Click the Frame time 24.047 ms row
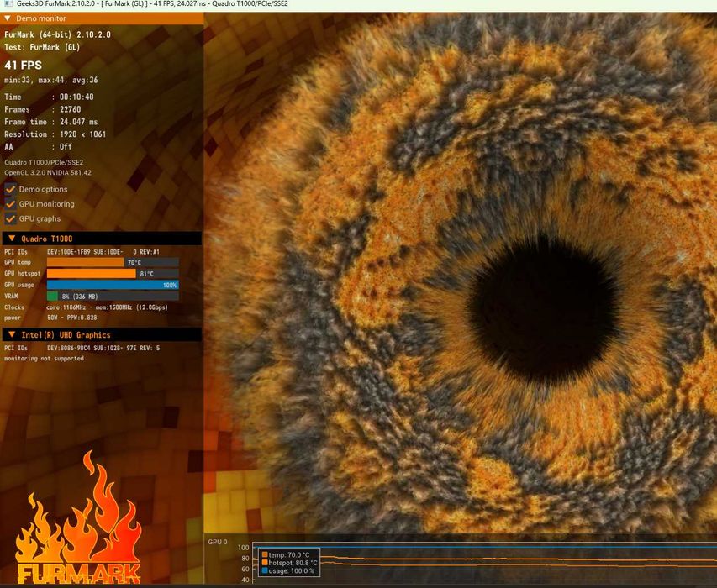717x588 pixels. point(50,122)
